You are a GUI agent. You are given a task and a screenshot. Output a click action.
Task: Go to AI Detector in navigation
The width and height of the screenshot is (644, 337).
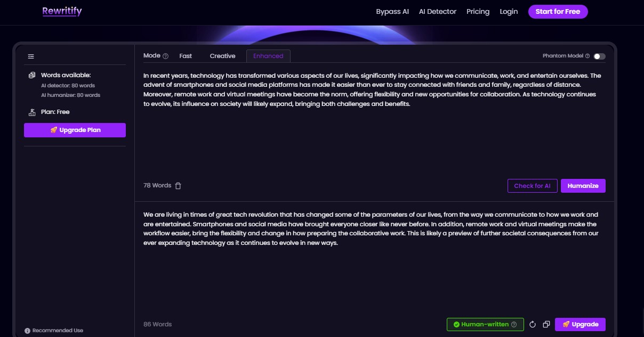click(437, 12)
